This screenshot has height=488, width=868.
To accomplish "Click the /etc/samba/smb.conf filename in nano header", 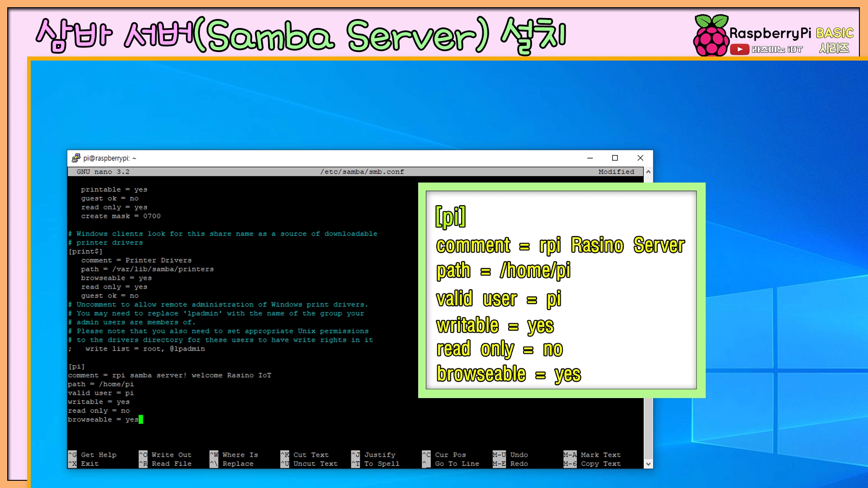I will click(362, 172).
